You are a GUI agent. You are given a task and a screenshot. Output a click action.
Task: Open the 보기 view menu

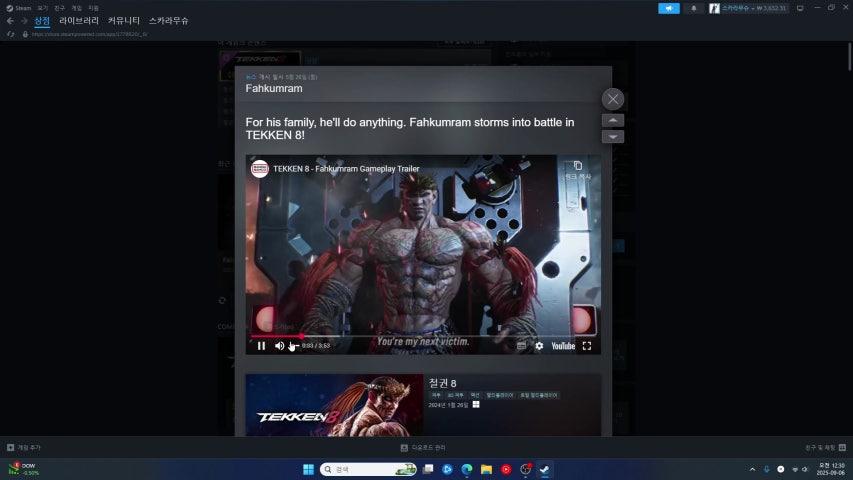tap(42, 8)
